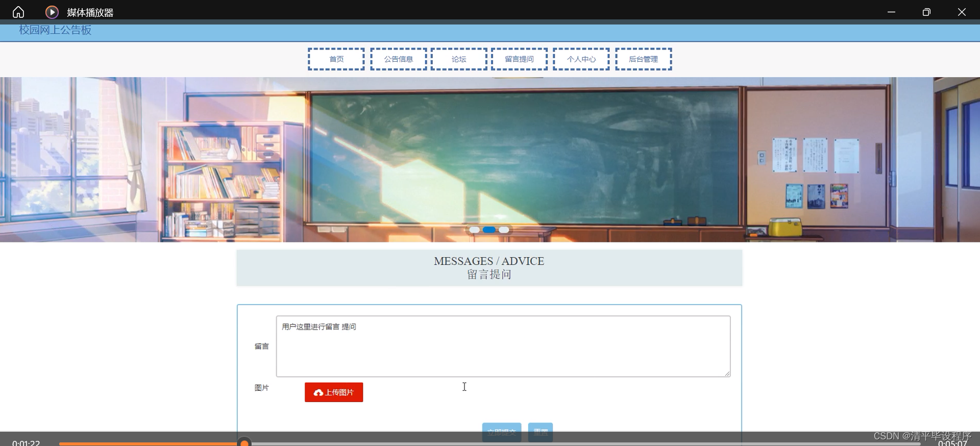Go to the 论坛 navigation item

[x=459, y=59]
